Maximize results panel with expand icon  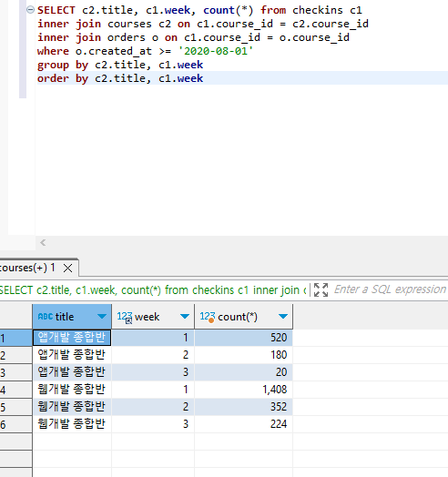321,289
